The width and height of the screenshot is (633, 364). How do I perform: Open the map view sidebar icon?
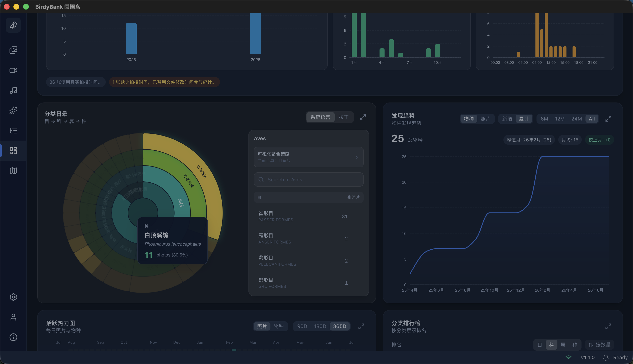point(13,171)
